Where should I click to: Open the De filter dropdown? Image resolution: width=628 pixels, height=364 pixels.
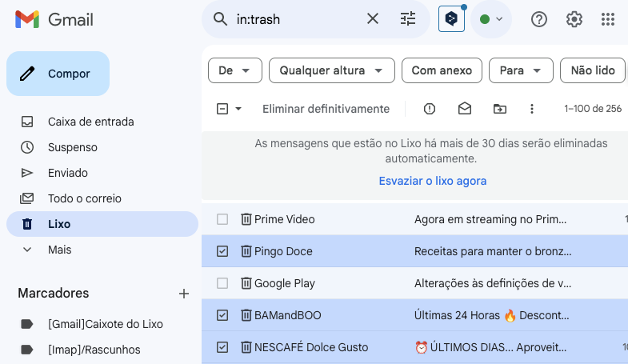pos(234,70)
